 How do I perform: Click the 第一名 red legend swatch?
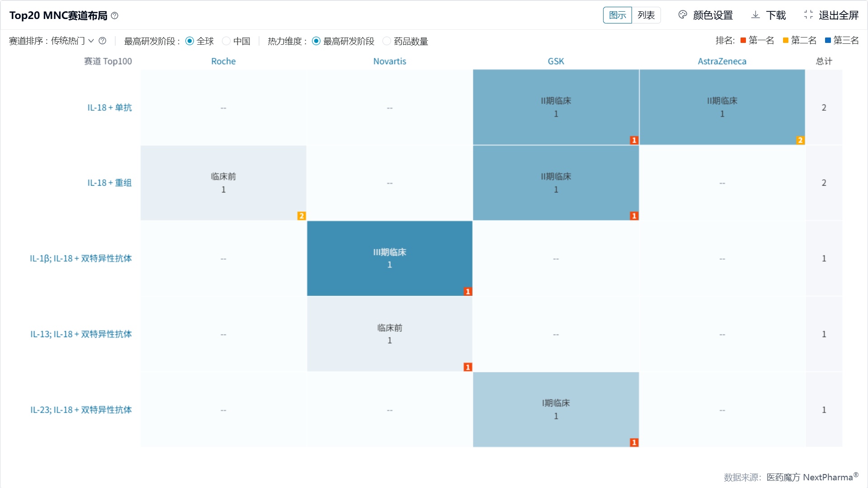(x=743, y=41)
